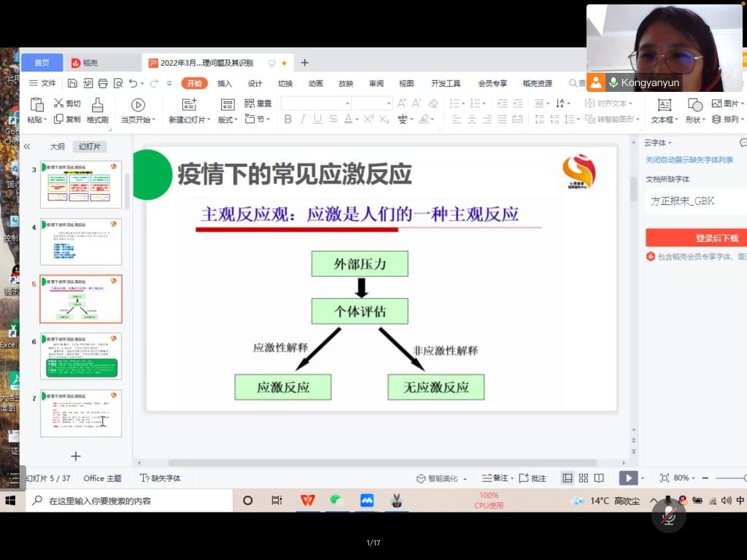The image size is (747, 560).
Task: Switch to the Outline (大纲) panel tab
Action: [57, 147]
